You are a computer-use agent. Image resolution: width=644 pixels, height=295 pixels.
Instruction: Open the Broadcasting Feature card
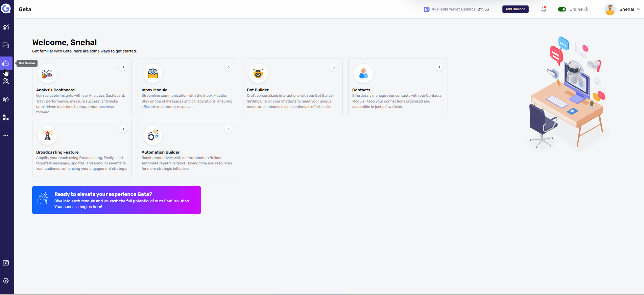pyautogui.click(x=82, y=149)
